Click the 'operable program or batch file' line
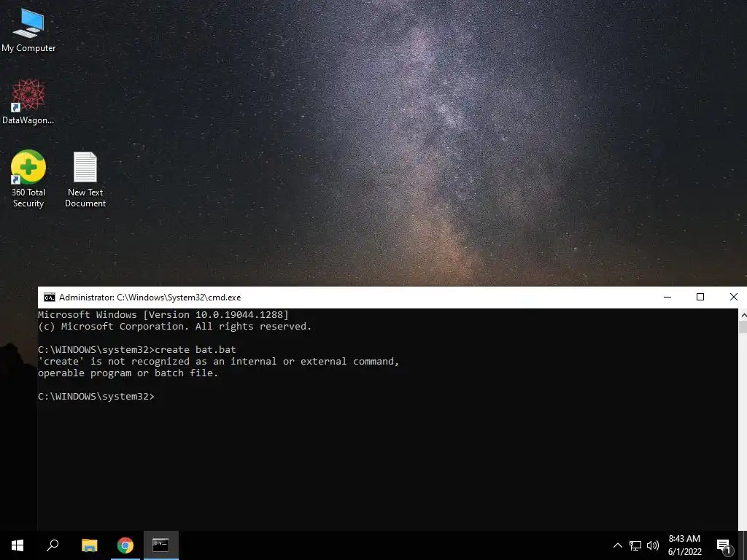The width and height of the screenshot is (747, 560). [128, 373]
